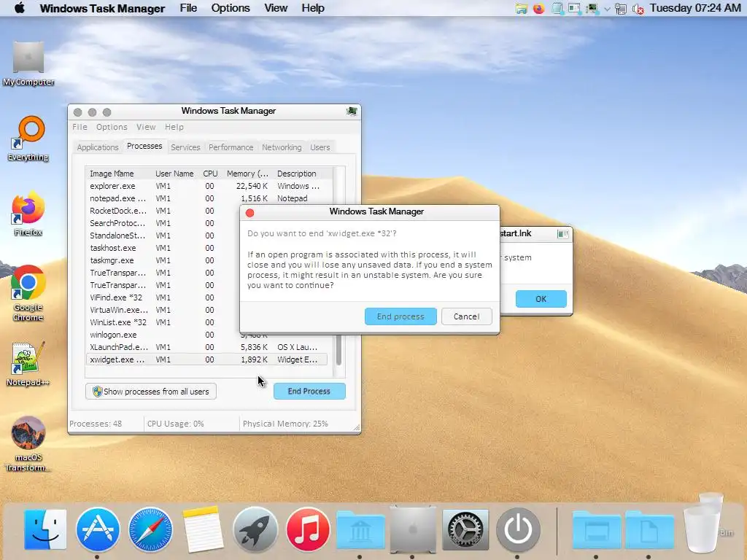Select XLaunchPad.exe process row
Screen dimensions: 747x560
[206, 347]
